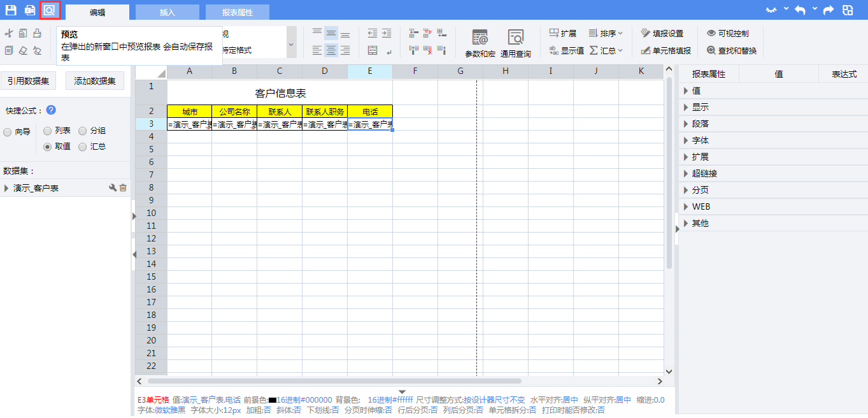The width and height of the screenshot is (868, 418).
Task: Delete dataset using trash icon
Action: click(123, 187)
